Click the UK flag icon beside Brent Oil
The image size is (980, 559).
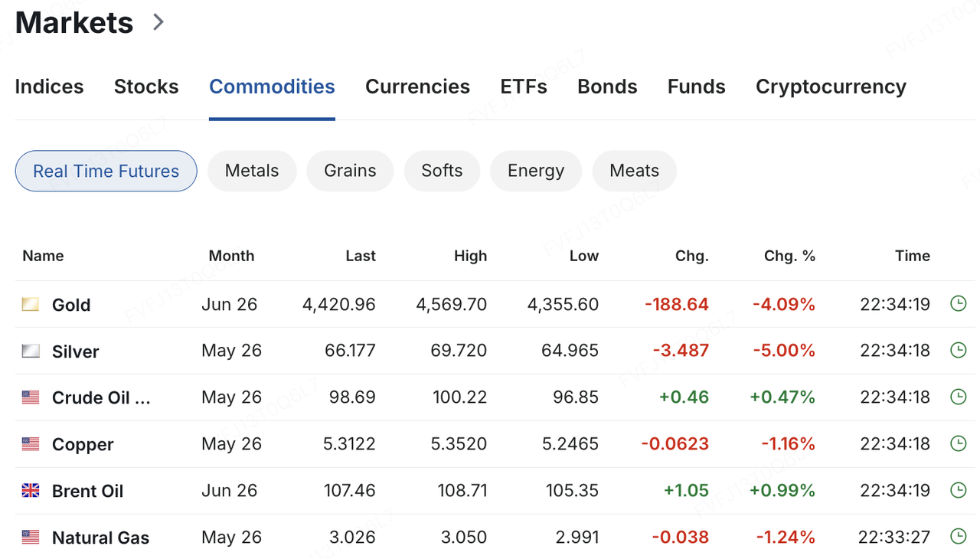tap(31, 491)
